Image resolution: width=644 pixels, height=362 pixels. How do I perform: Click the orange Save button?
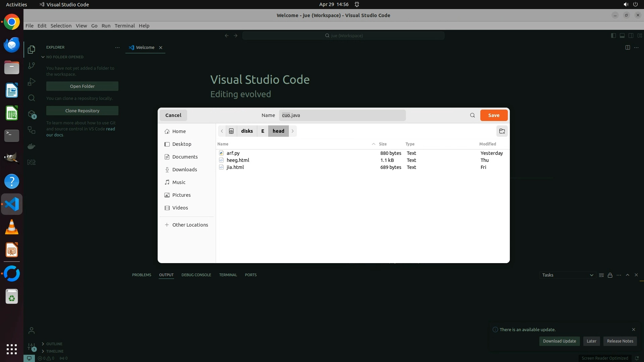(x=493, y=115)
